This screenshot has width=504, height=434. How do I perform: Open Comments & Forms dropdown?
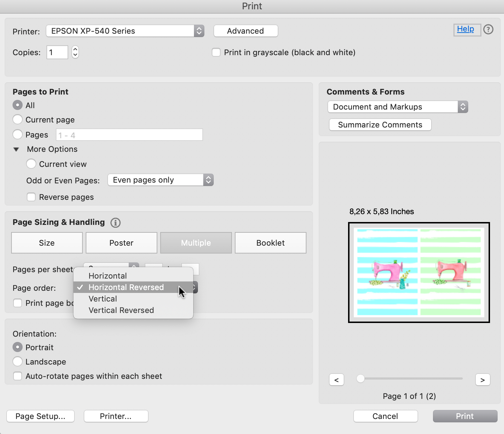[x=398, y=107]
